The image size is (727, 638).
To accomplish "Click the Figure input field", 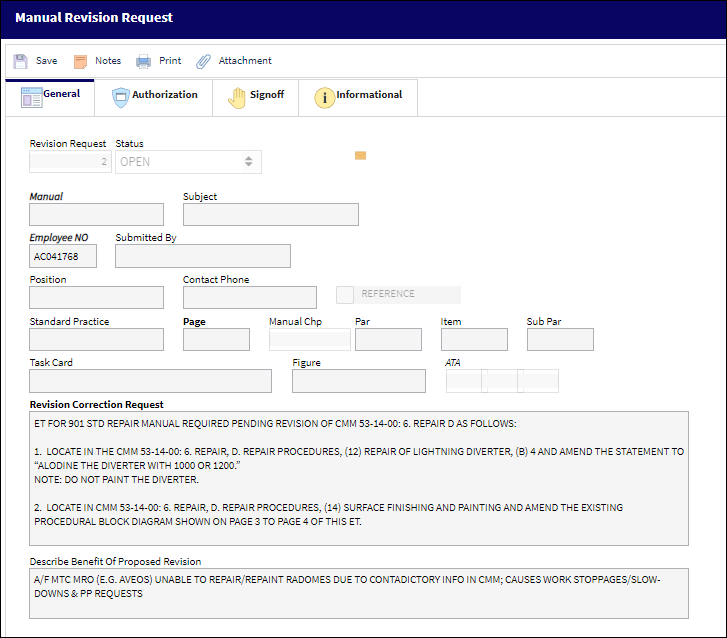I will pos(359,381).
